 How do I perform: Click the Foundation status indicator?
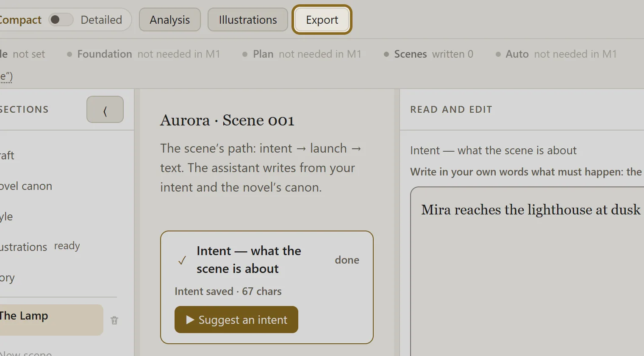coord(144,54)
